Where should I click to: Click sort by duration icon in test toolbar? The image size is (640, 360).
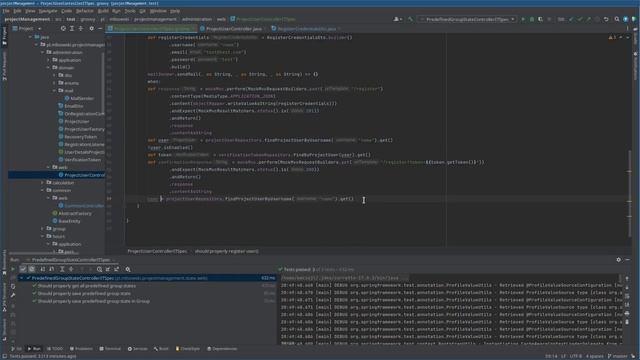[x=52, y=269]
